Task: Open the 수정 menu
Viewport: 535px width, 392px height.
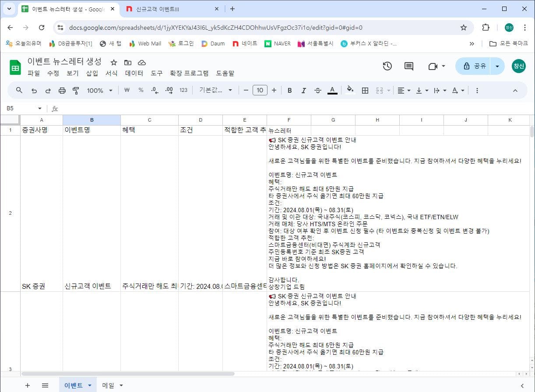Action: pyautogui.click(x=53, y=73)
